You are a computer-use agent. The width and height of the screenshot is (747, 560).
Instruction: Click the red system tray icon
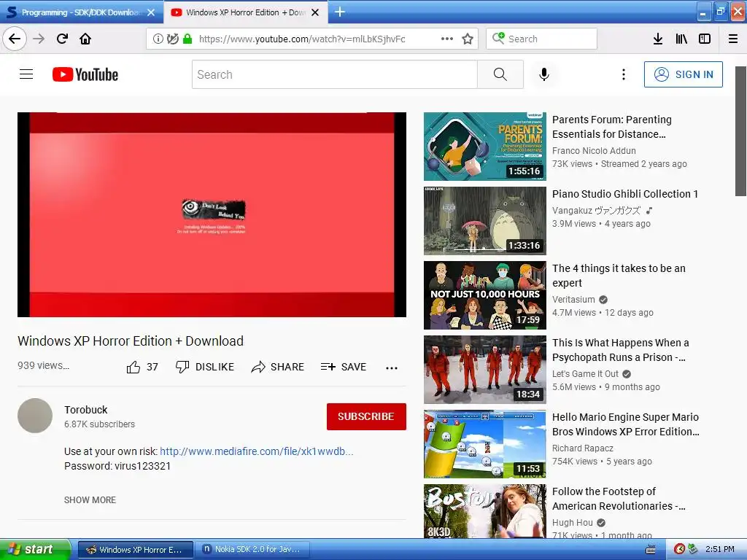pos(679,549)
